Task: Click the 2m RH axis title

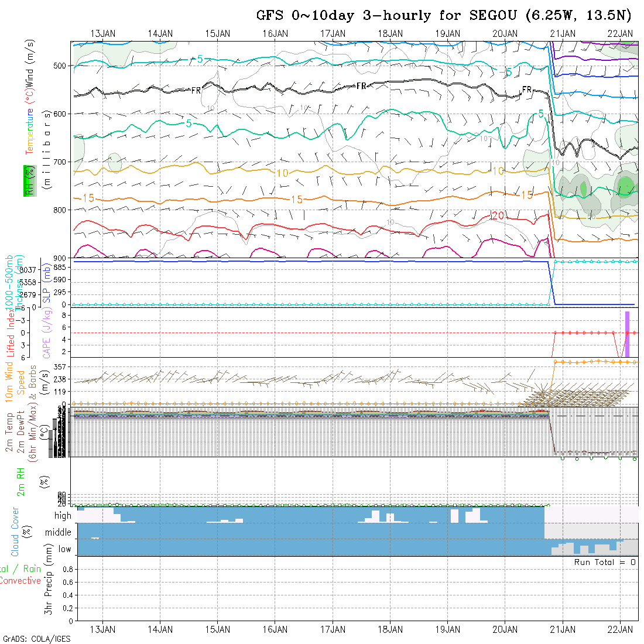Action: coord(21,482)
